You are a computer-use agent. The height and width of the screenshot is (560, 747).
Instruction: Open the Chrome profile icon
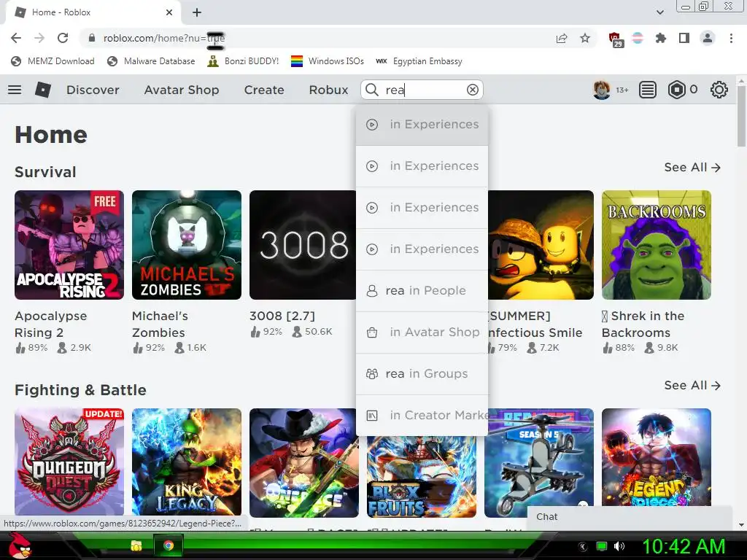click(x=708, y=38)
